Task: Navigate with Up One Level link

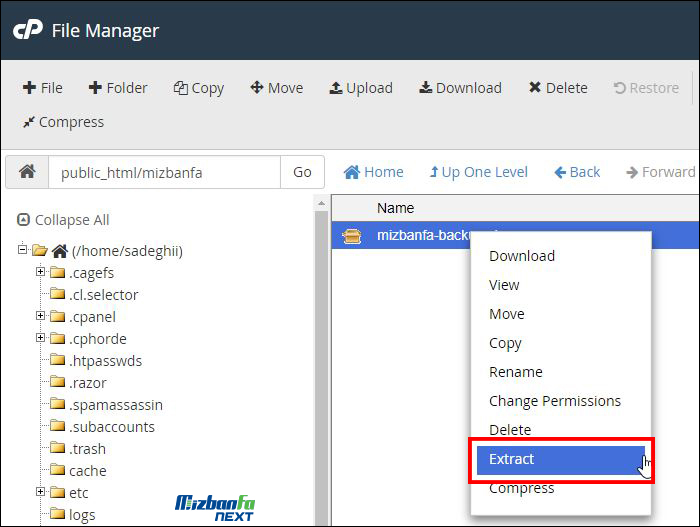Action: click(478, 172)
